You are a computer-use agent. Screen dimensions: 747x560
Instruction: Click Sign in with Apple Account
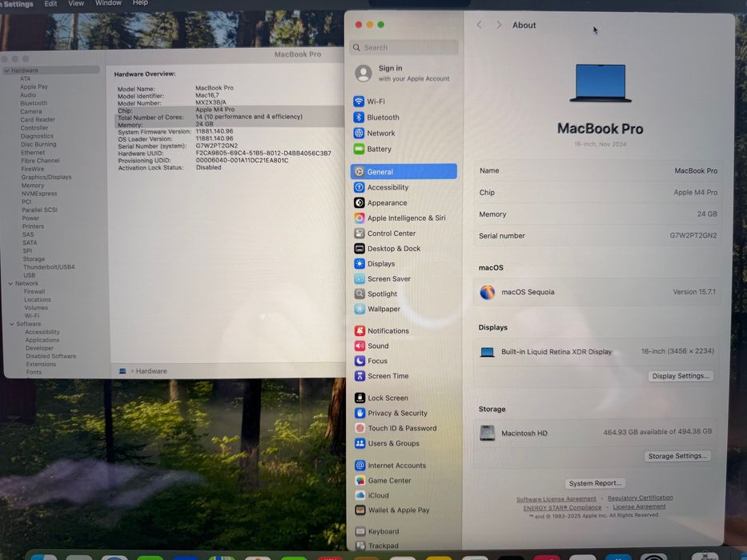(403, 74)
